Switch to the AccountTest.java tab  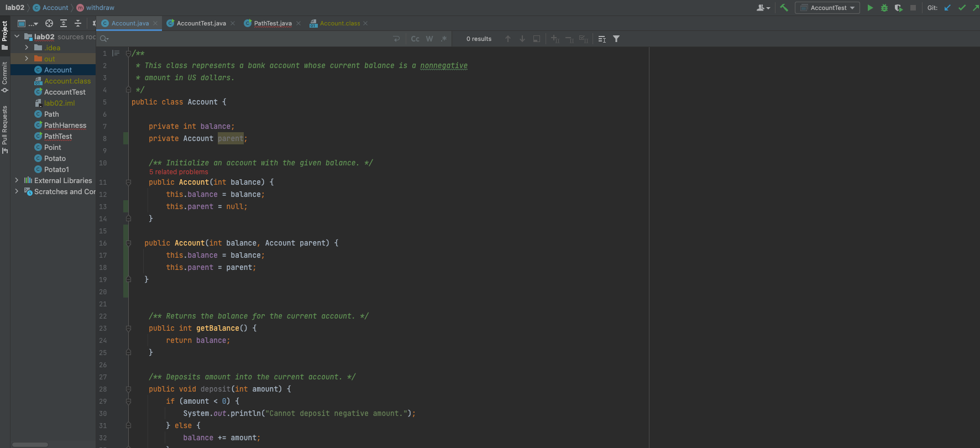(x=201, y=23)
